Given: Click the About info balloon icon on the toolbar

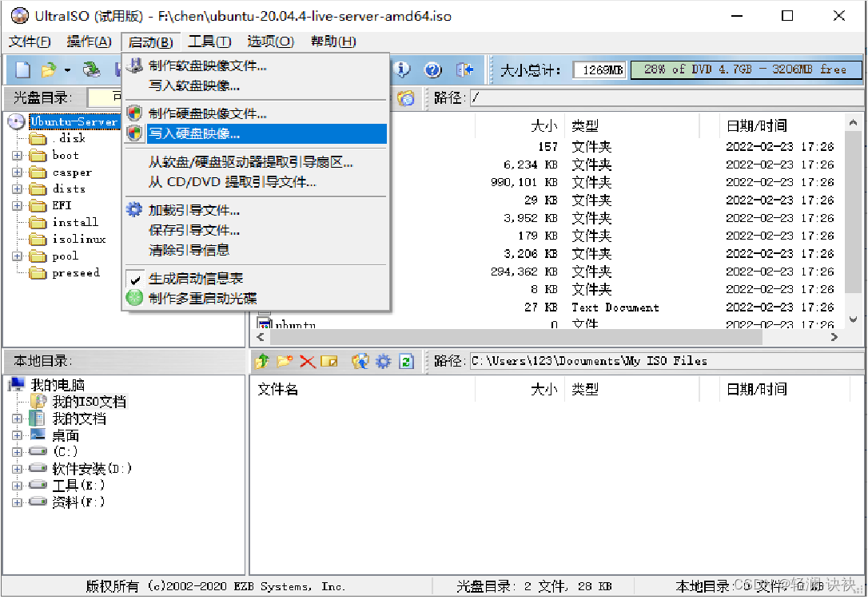Looking at the screenshot, I should point(403,69).
